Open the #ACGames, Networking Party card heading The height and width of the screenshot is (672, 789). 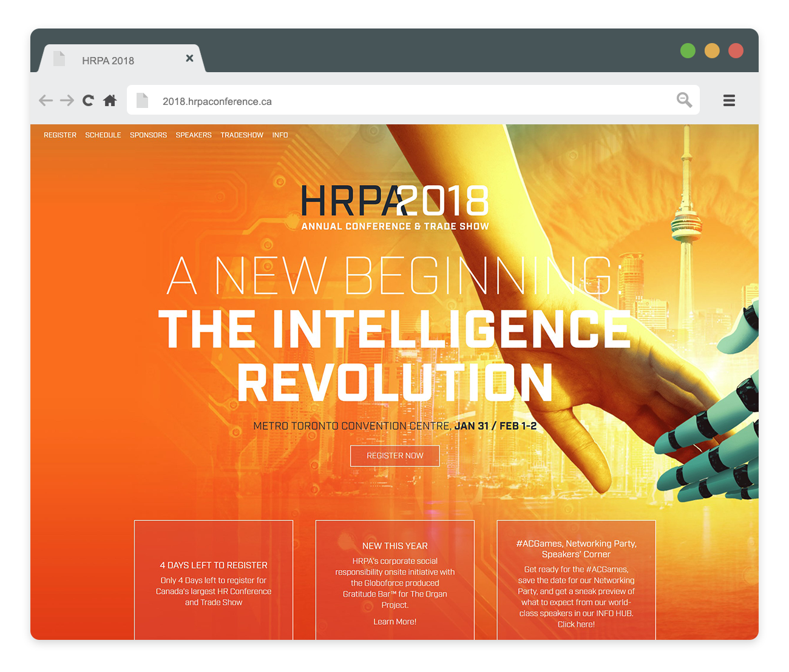tap(576, 549)
